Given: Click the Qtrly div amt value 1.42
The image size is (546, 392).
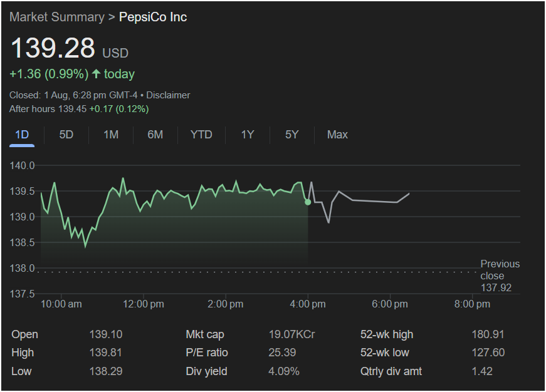Looking at the screenshot, I should point(482,371).
